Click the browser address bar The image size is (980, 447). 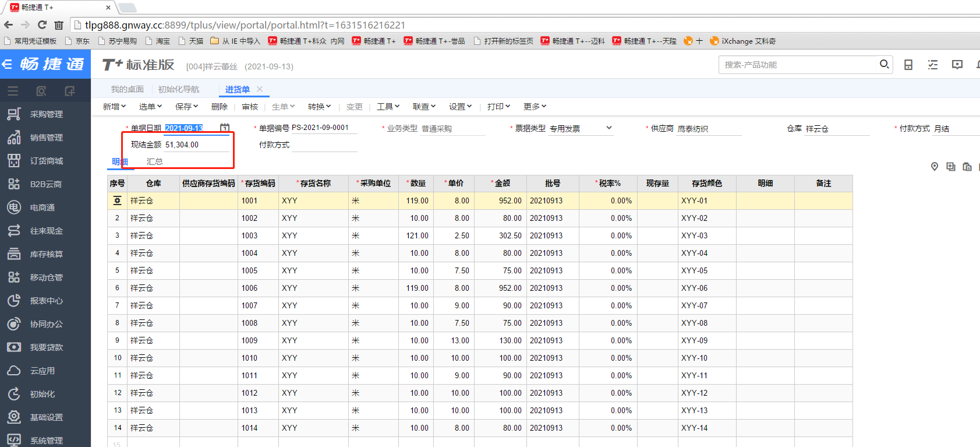(524, 24)
